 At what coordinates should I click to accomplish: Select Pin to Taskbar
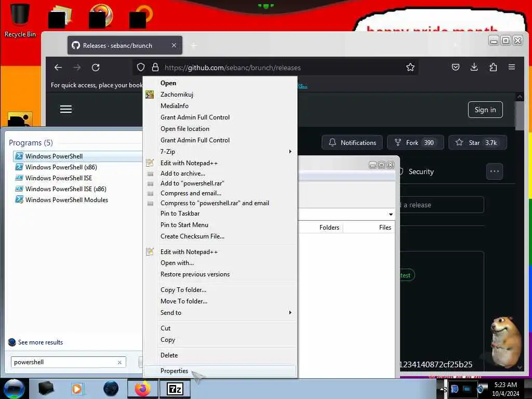click(220, 214)
